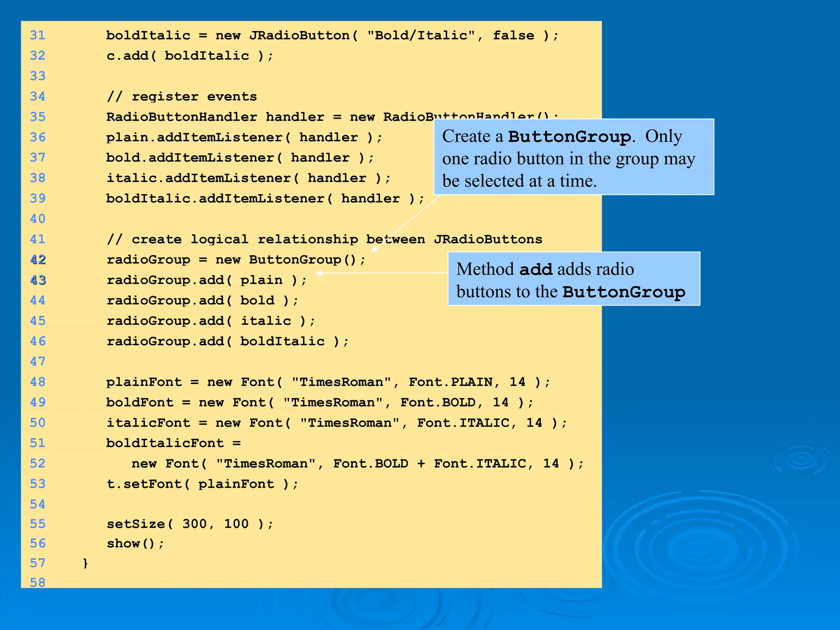Click the 'Font.BOLD + Font.ITALIC' line

[358, 464]
